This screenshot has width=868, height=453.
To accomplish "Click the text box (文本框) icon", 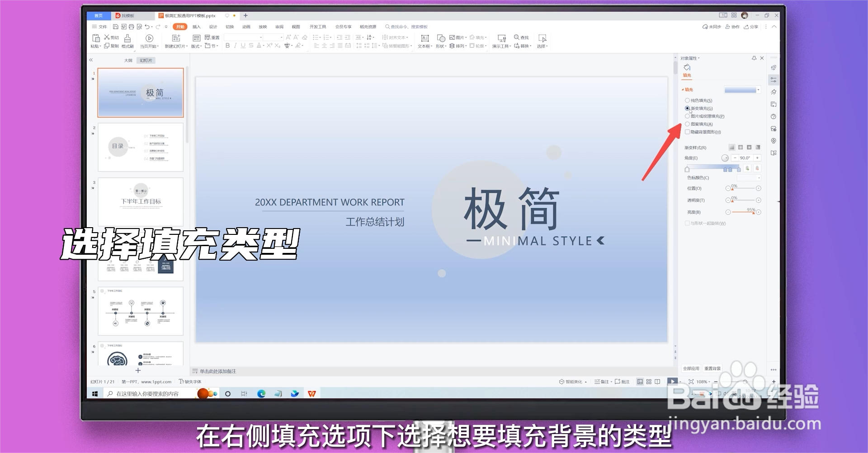I will [x=425, y=38].
